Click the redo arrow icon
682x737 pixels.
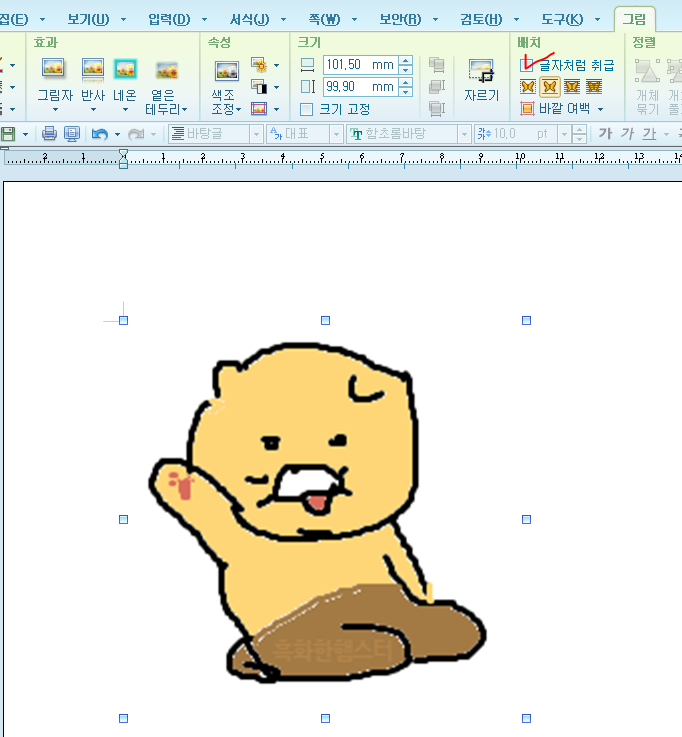coord(136,134)
